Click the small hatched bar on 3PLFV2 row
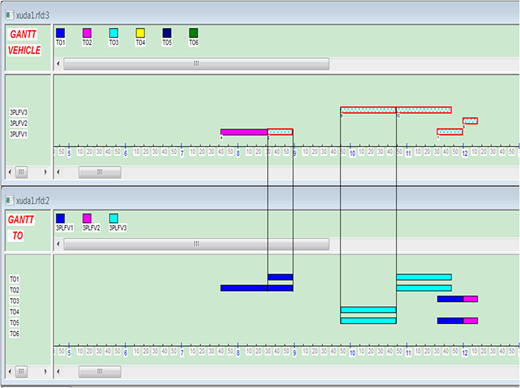Screen dimensions: 520x388 470,121
